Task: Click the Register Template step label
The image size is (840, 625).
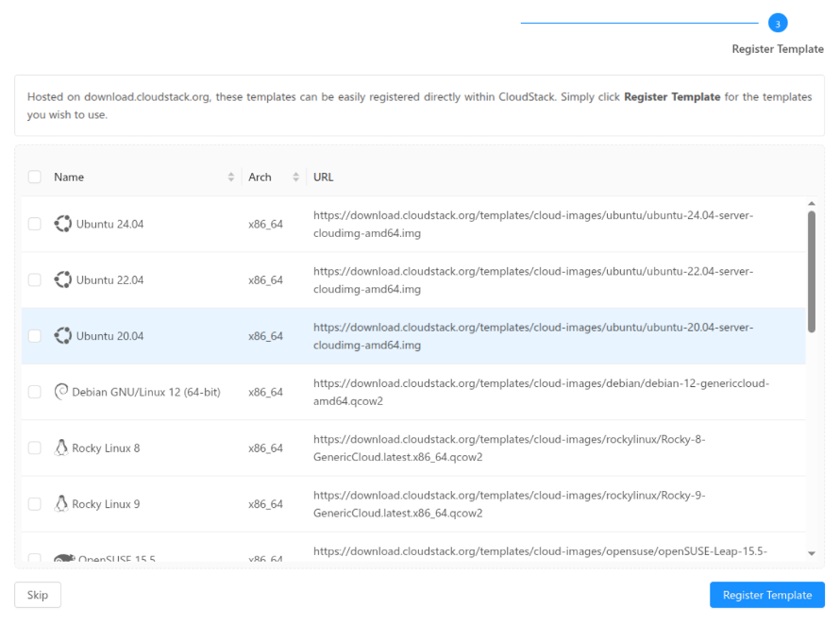Action: (777, 49)
